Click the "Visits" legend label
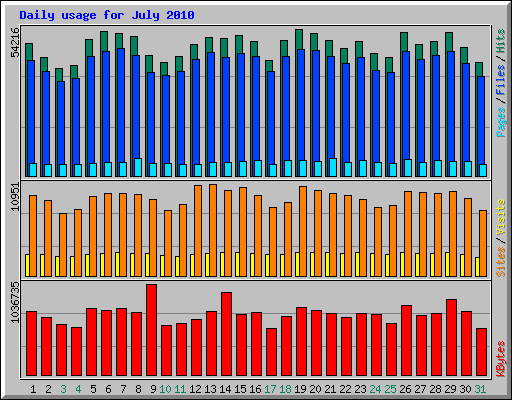 [x=501, y=217]
